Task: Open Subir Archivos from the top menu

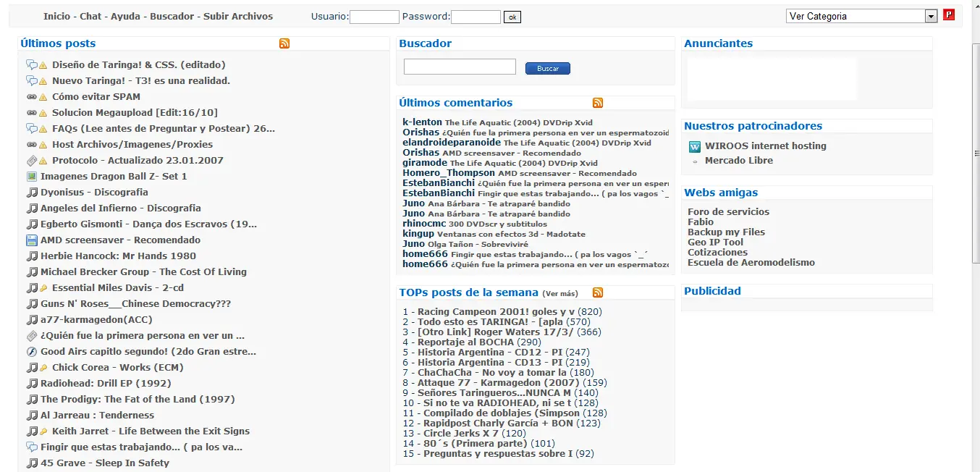Action: [x=238, y=16]
